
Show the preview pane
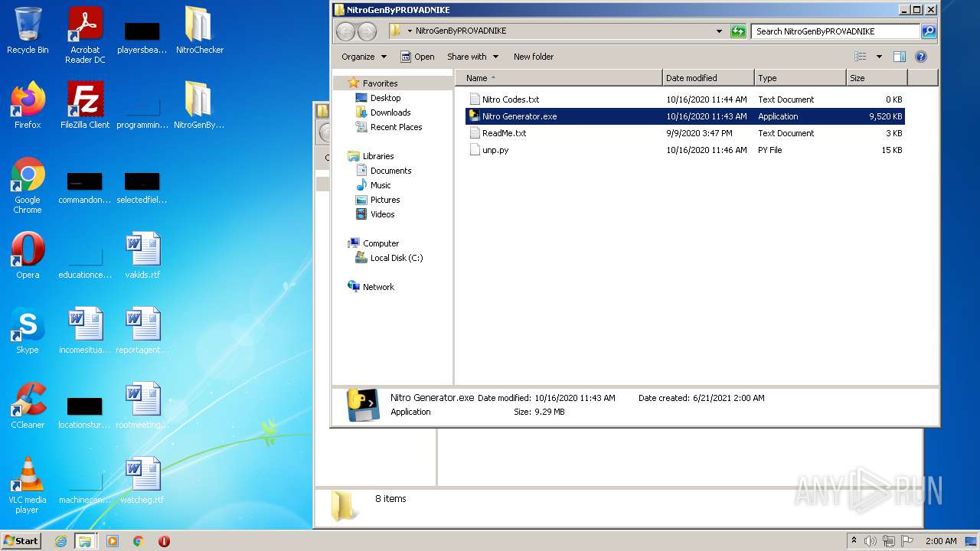click(900, 57)
